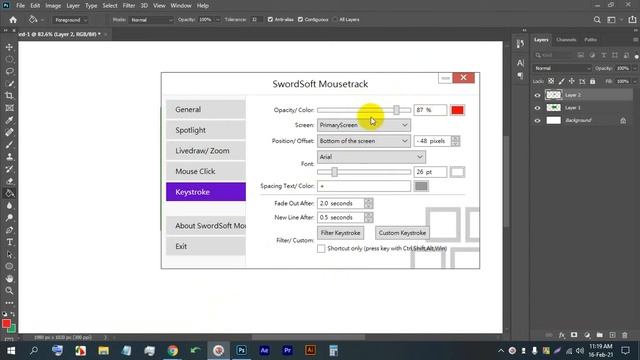Switch to the Channels tab
Screen dimensions: 640x360
point(566,40)
